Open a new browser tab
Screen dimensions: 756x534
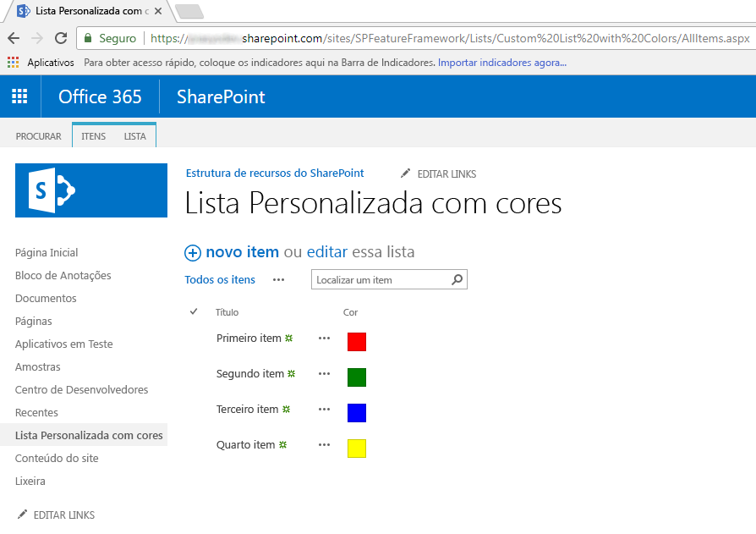[189, 12]
